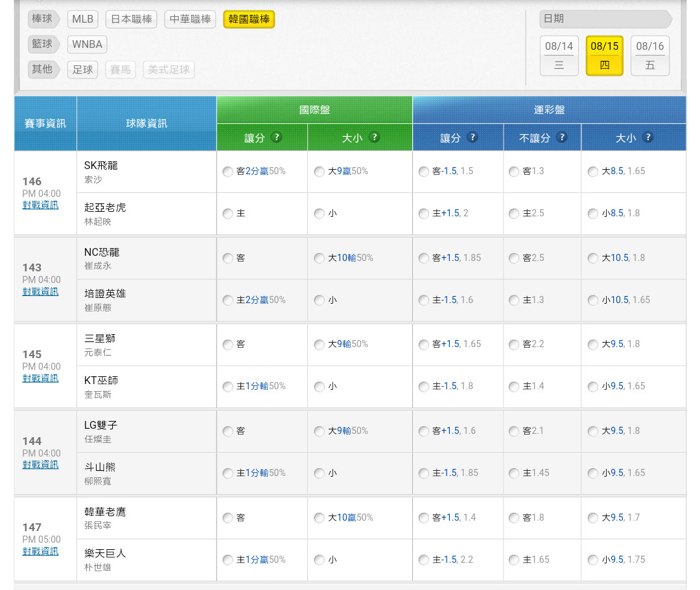Open 對戰資訊 link for game 144
This screenshot has width=700, height=590.
tap(40, 465)
